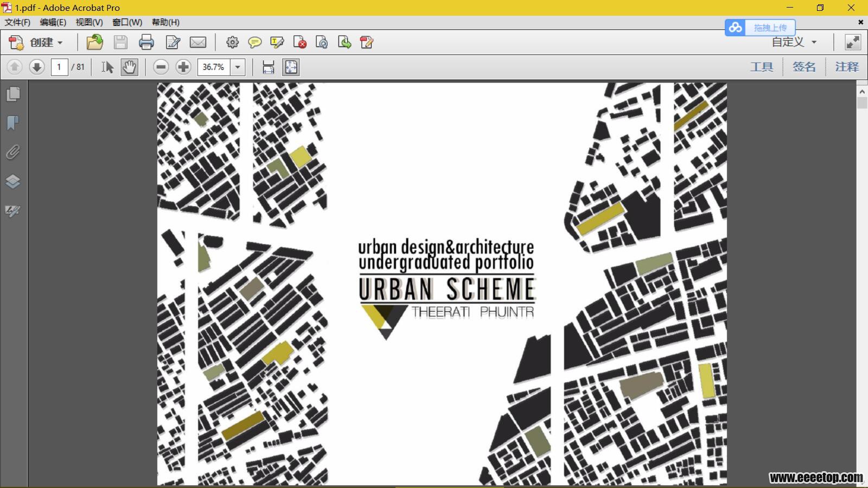The image size is (868, 488).
Task: Click the cloud 拖拽上传 upload button
Action: (760, 27)
